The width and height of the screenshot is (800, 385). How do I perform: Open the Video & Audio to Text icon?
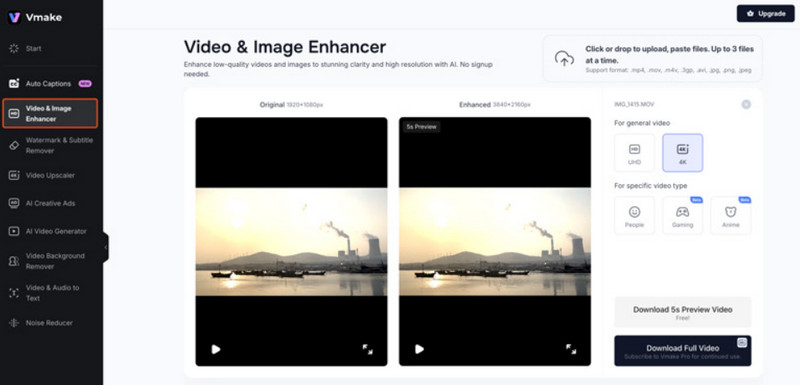[14, 293]
